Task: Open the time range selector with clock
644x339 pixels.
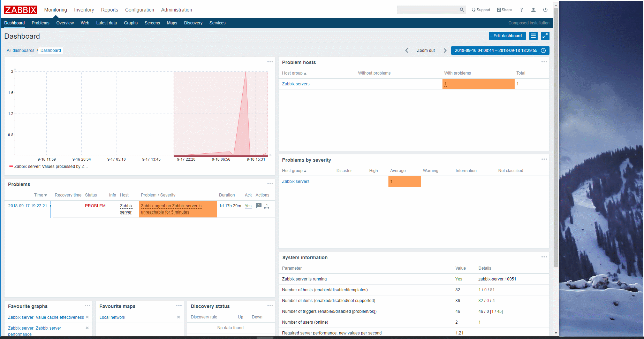Action: tap(500, 51)
